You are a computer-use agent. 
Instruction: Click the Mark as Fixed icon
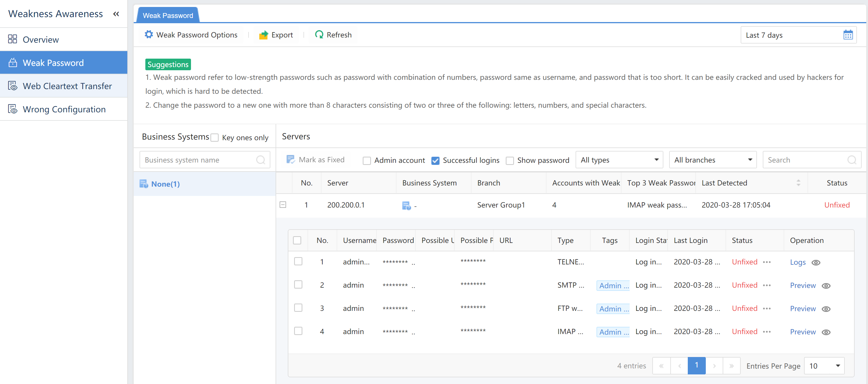click(290, 160)
